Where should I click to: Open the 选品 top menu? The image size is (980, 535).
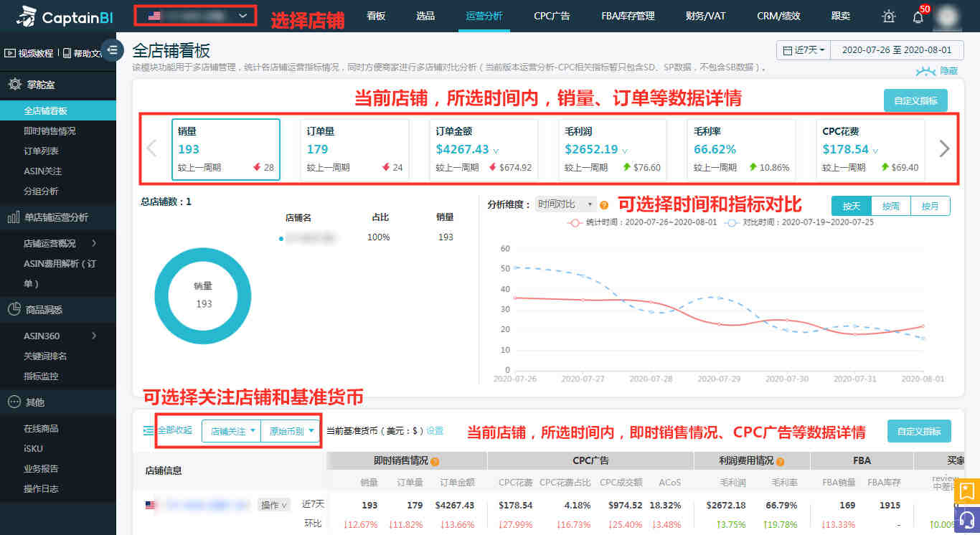pyautogui.click(x=425, y=16)
